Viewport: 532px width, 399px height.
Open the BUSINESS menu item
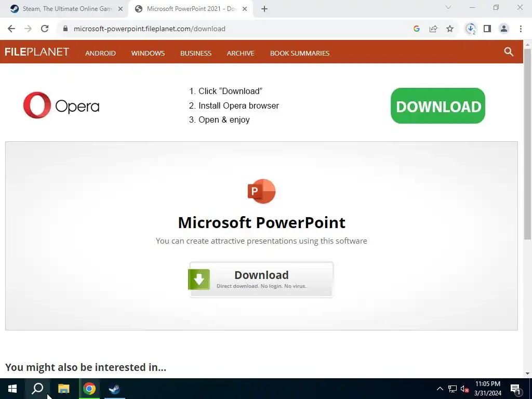click(x=196, y=54)
